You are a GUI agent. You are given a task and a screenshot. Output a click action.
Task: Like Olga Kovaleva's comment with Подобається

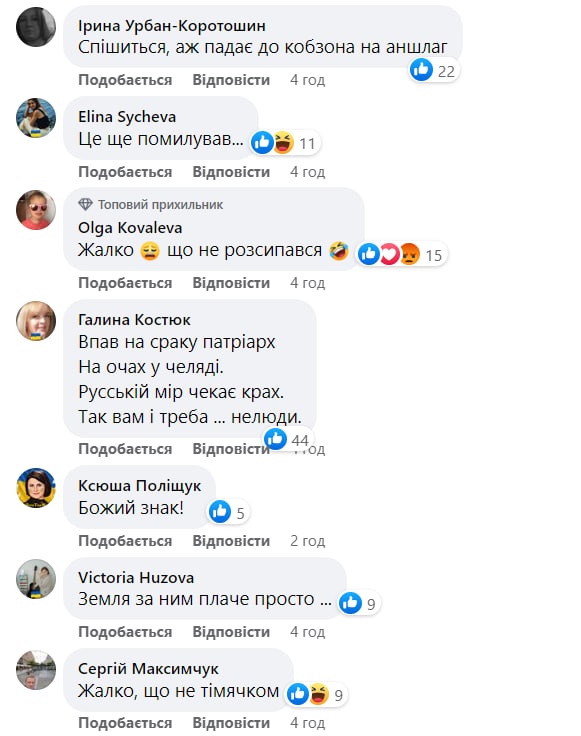(125, 283)
